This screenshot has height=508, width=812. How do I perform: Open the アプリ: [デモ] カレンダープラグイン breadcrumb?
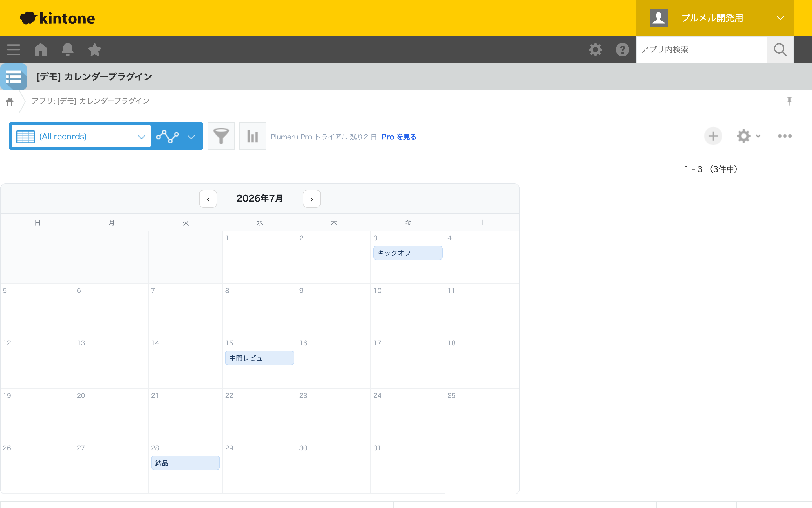pyautogui.click(x=90, y=101)
